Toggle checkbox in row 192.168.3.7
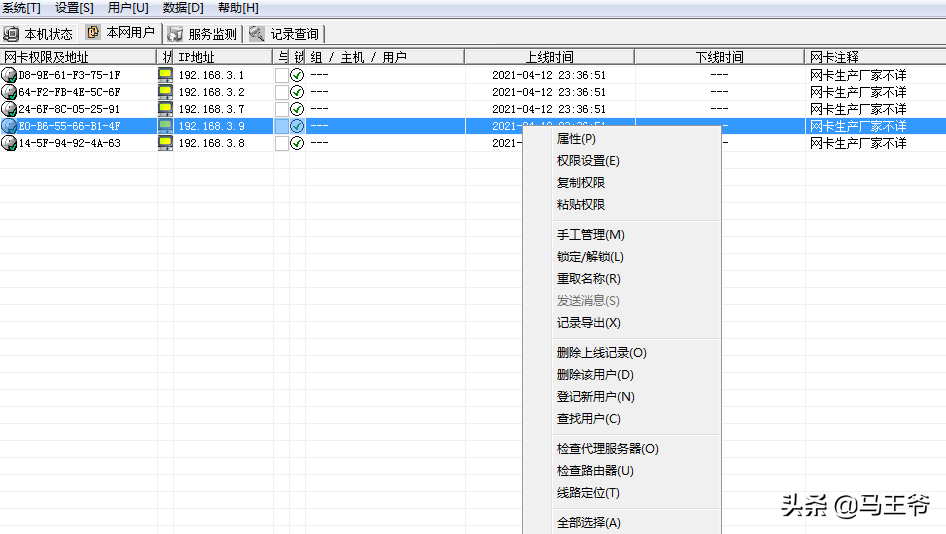 click(x=281, y=109)
